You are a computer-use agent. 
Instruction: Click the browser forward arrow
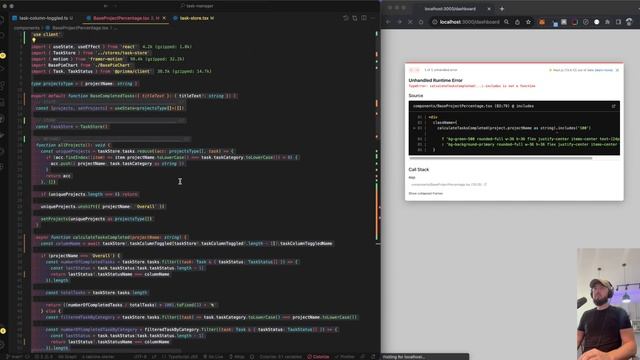point(399,22)
